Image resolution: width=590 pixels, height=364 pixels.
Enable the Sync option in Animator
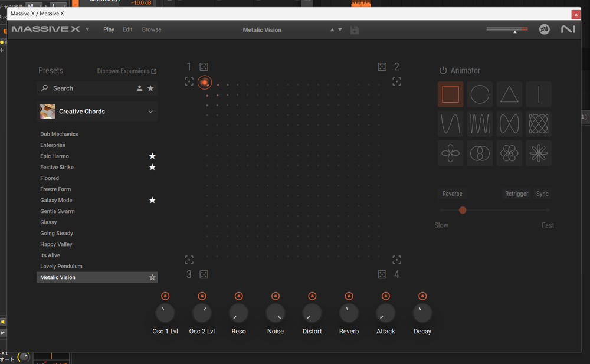point(542,194)
